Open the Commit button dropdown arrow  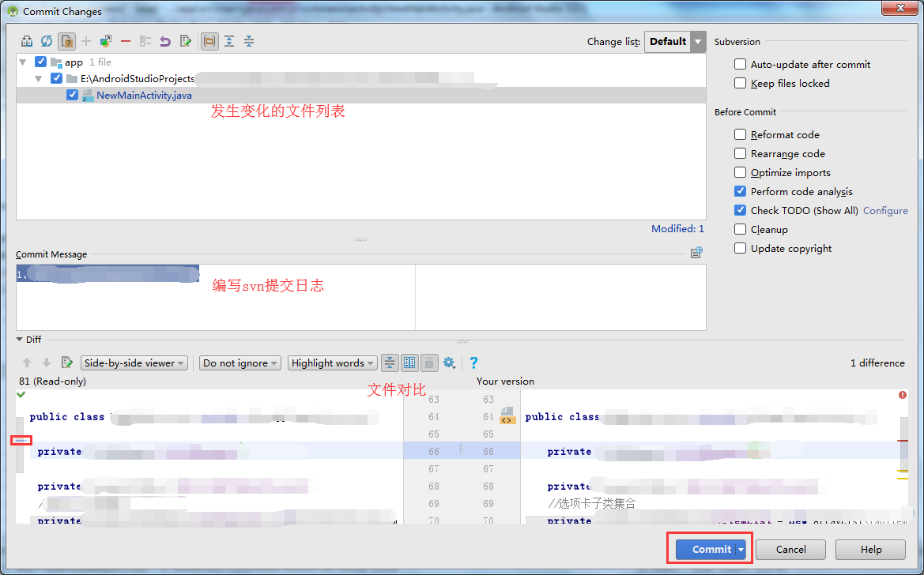741,550
